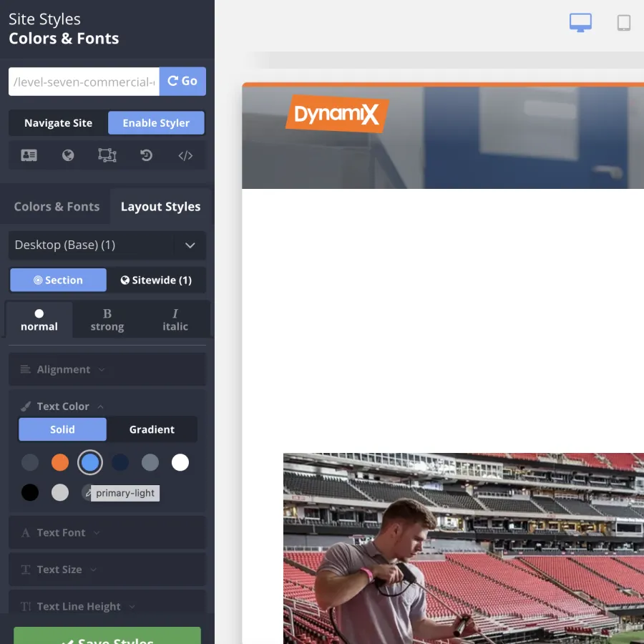This screenshot has width=644, height=644.
Task: Select the italic text style tab
Action: (175, 319)
